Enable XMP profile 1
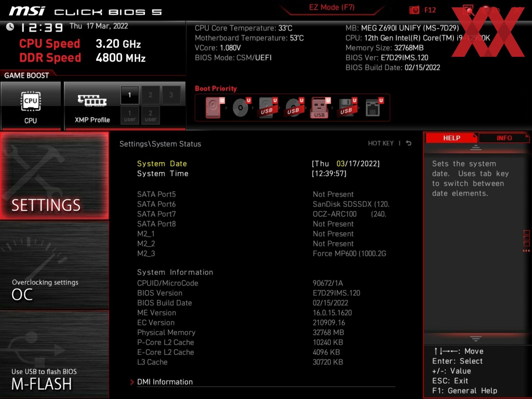This screenshot has height=399, width=532. point(130,95)
